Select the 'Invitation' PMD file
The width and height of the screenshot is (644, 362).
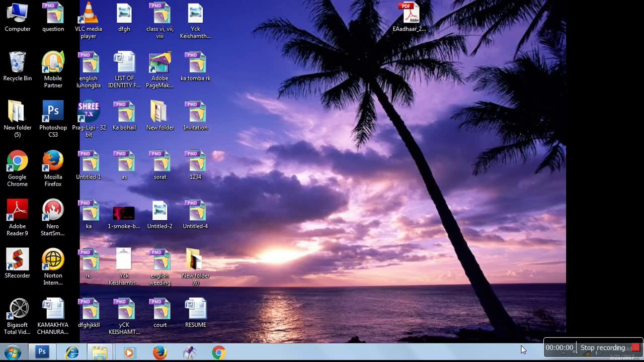click(x=196, y=116)
